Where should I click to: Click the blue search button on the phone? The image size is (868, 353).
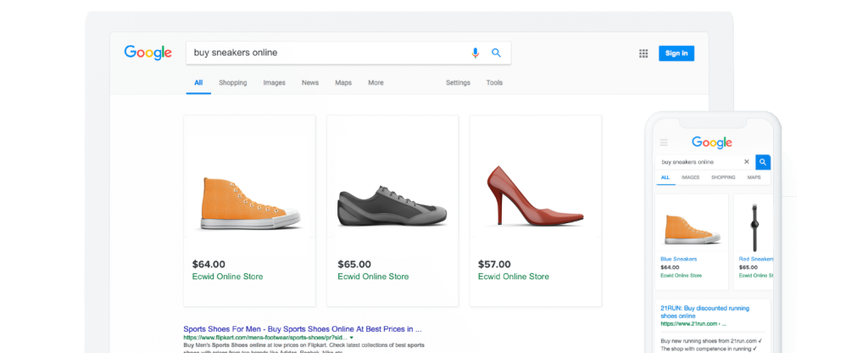[x=763, y=162]
